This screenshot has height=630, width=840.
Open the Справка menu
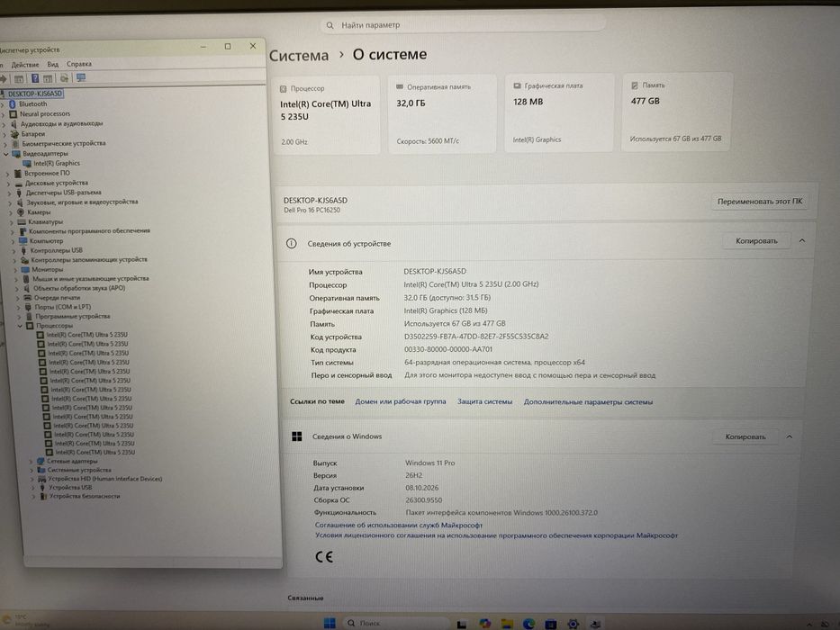point(78,64)
